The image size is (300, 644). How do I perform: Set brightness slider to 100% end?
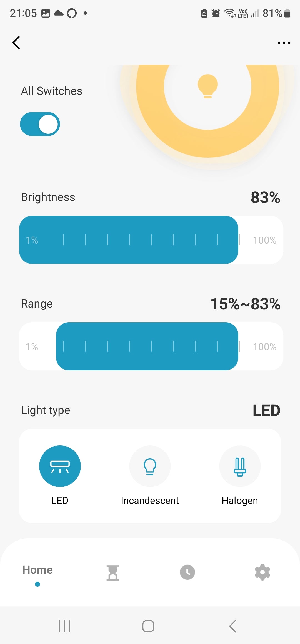[265, 240]
